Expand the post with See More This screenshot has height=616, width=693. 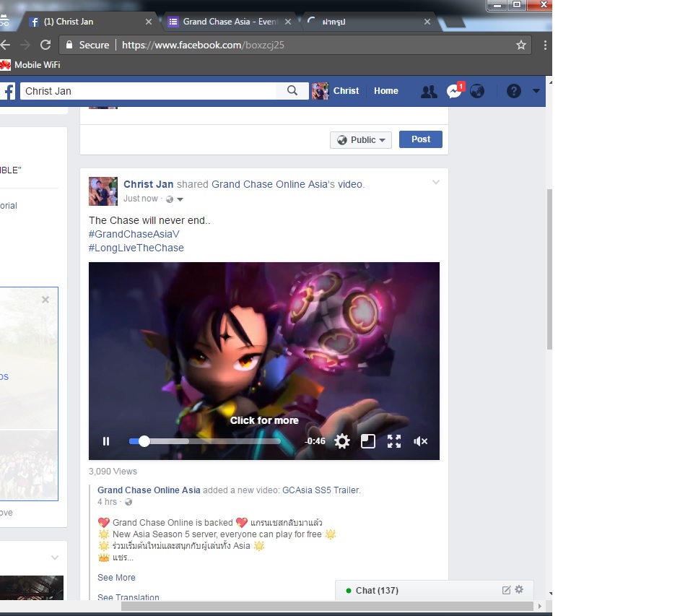(116, 578)
